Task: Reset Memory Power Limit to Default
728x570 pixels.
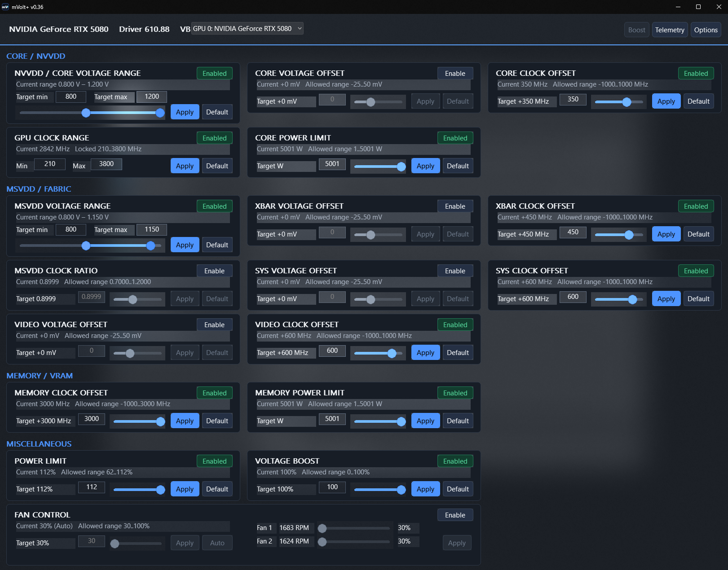Action: tap(458, 421)
